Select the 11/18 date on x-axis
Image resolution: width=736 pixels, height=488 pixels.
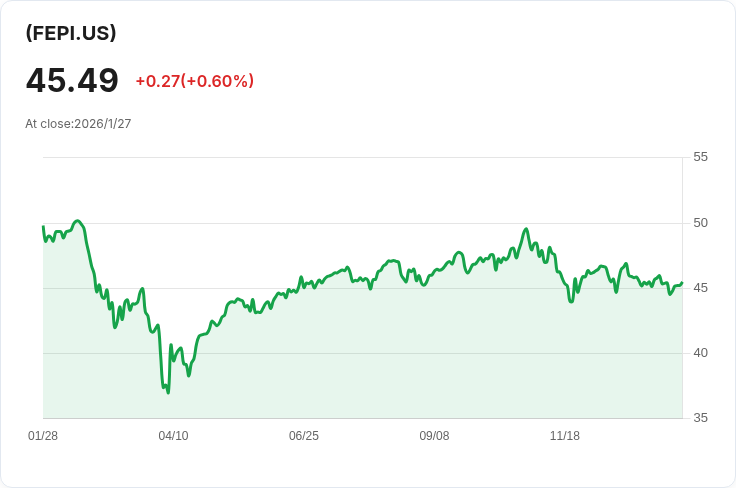[x=565, y=436]
